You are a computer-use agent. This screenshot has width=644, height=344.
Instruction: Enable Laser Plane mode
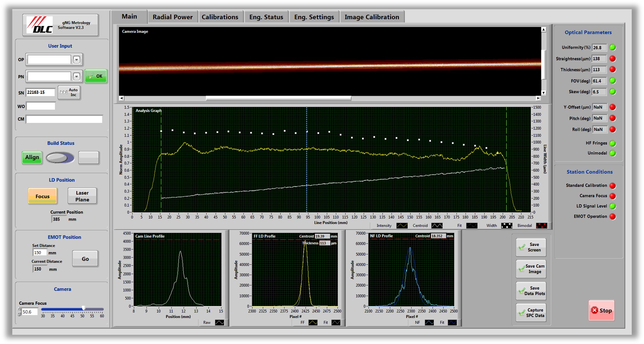(x=82, y=196)
